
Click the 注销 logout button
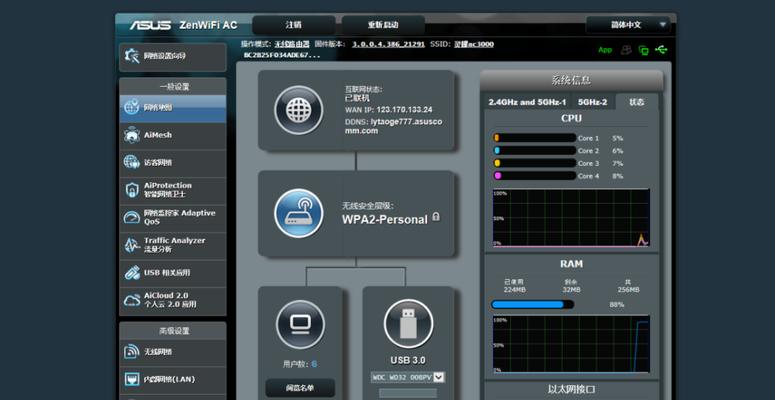294,25
